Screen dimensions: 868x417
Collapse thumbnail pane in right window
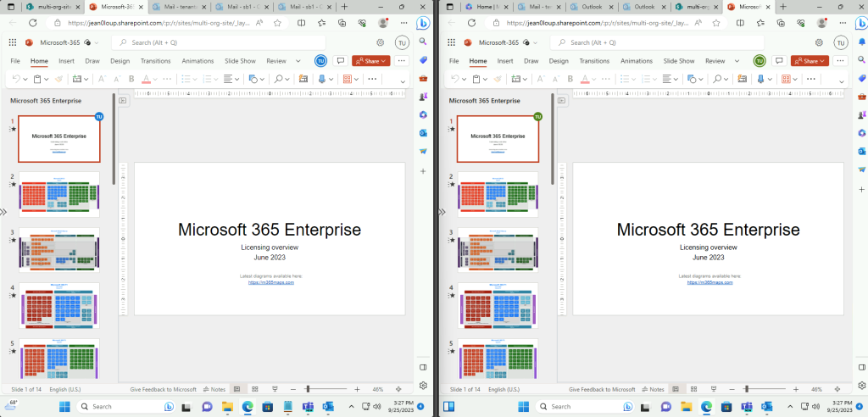[561, 101]
